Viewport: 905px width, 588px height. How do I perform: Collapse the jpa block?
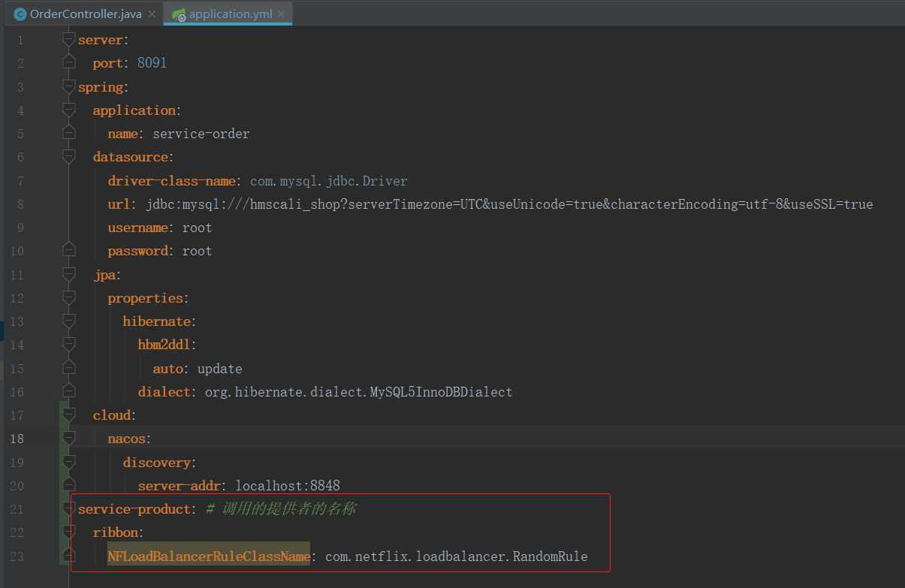[x=69, y=275]
